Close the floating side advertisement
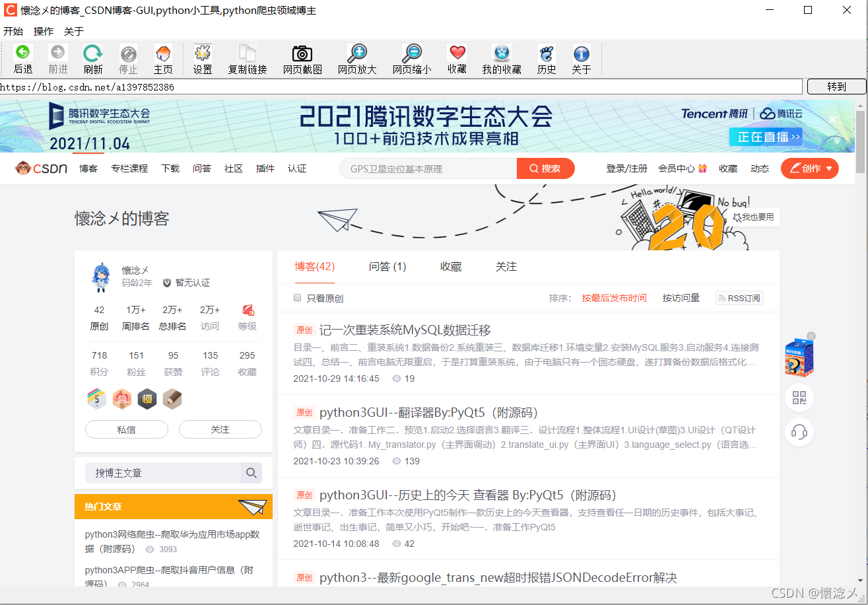Image resolution: width=868 pixels, height=605 pixels. pos(811,336)
